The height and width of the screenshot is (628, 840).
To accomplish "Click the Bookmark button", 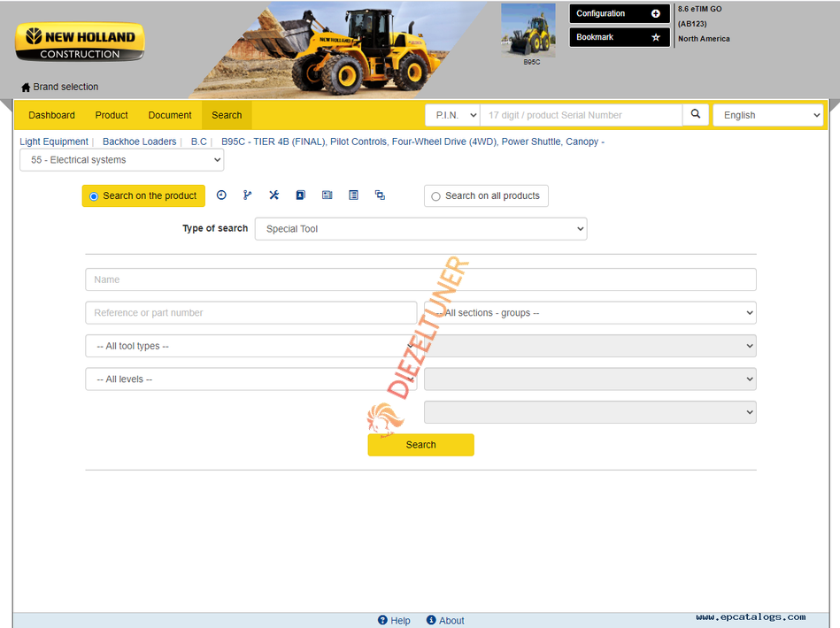I will pos(620,37).
